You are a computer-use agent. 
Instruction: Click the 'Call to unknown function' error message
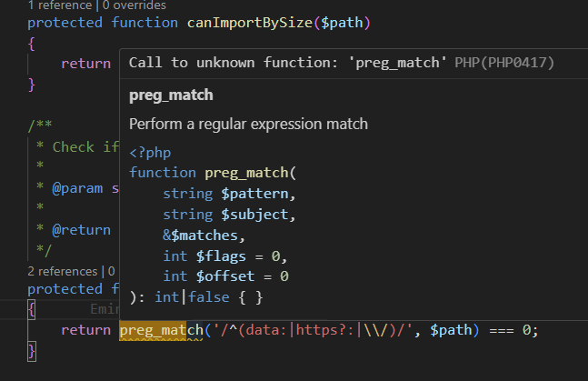(x=288, y=62)
